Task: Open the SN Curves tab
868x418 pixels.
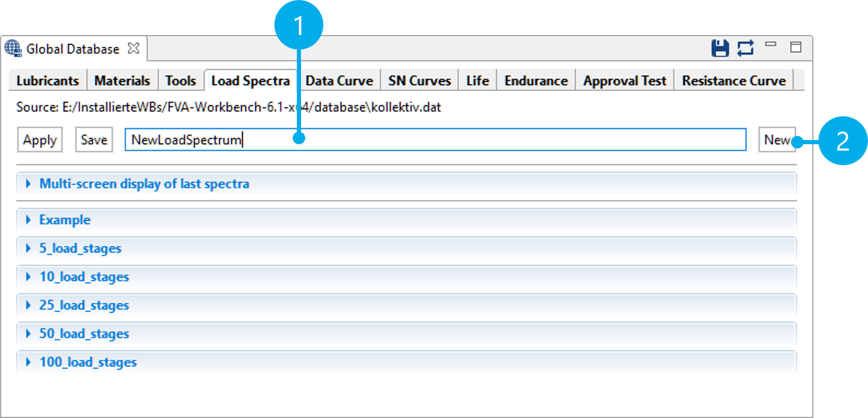Action: tap(419, 81)
